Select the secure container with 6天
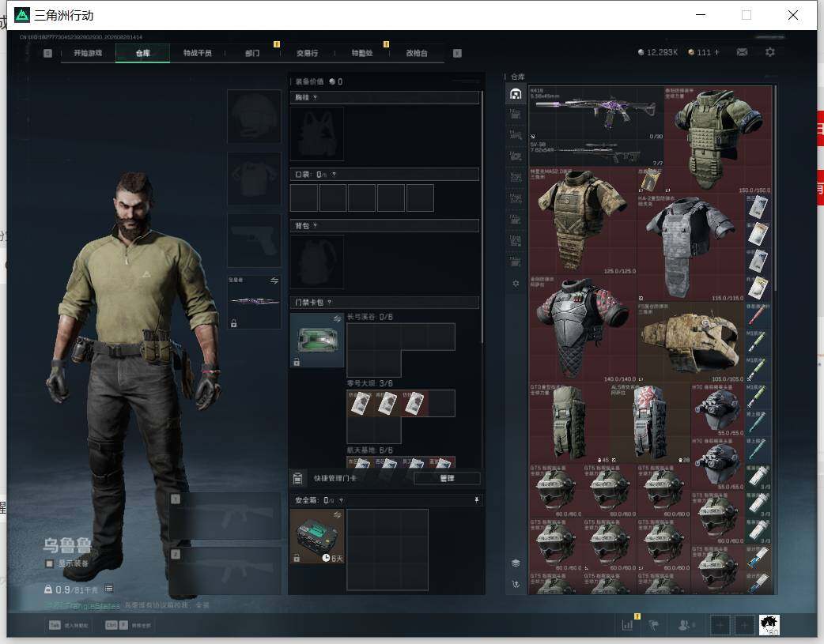824x644 pixels. 317,537
